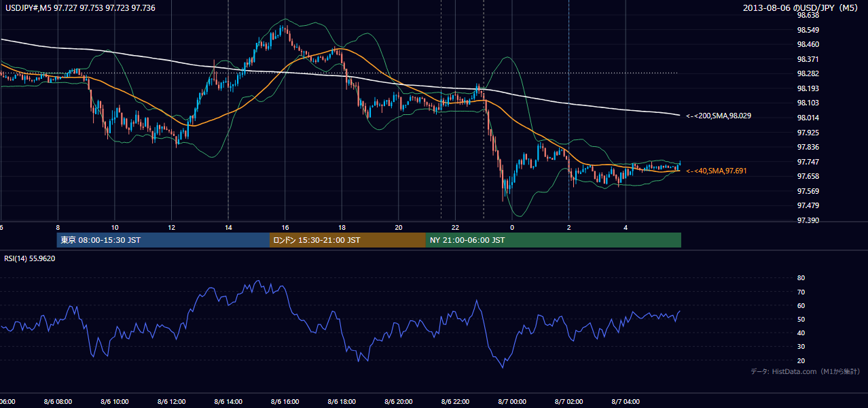Select the NY 21:00-06:00 JST session bar
This screenshot has height=408, width=868.
554,240
